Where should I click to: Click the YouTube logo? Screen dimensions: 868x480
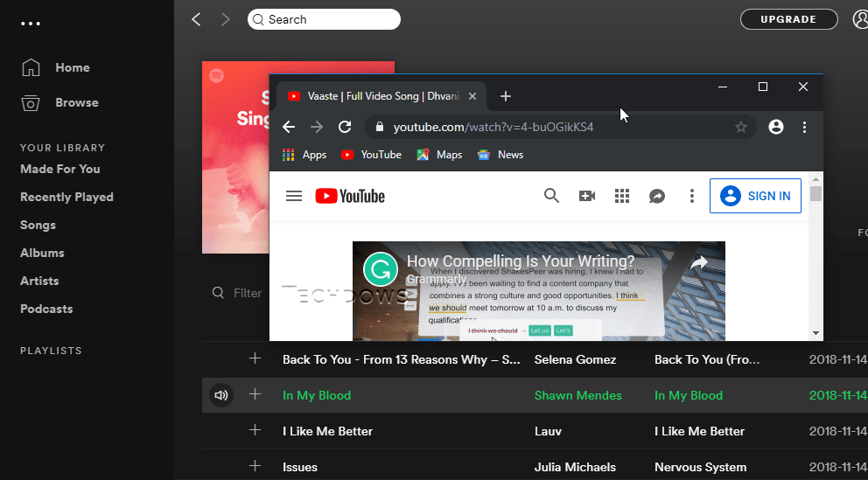[x=350, y=196]
